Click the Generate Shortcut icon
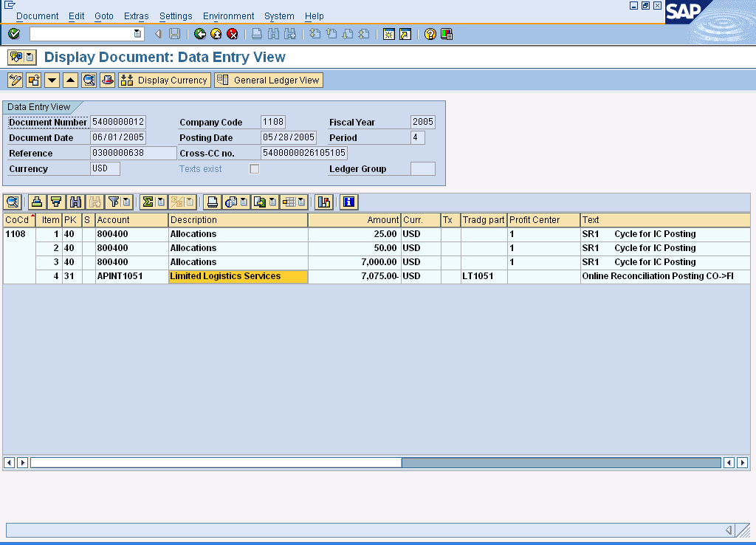756x545 pixels. pyautogui.click(x=405, y=34)
